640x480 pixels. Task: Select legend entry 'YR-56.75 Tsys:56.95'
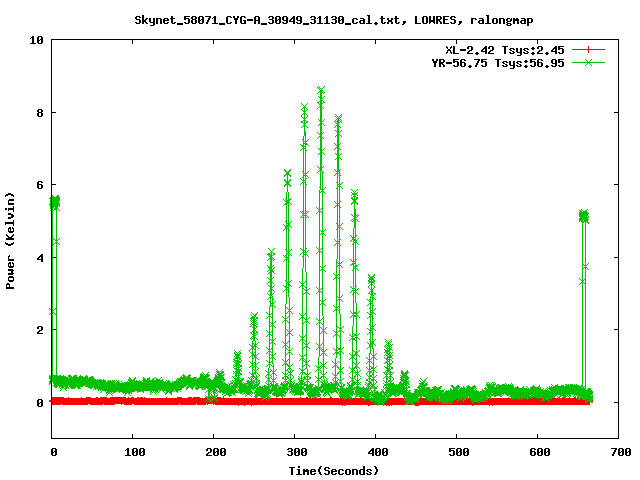[x=498, y=63]
